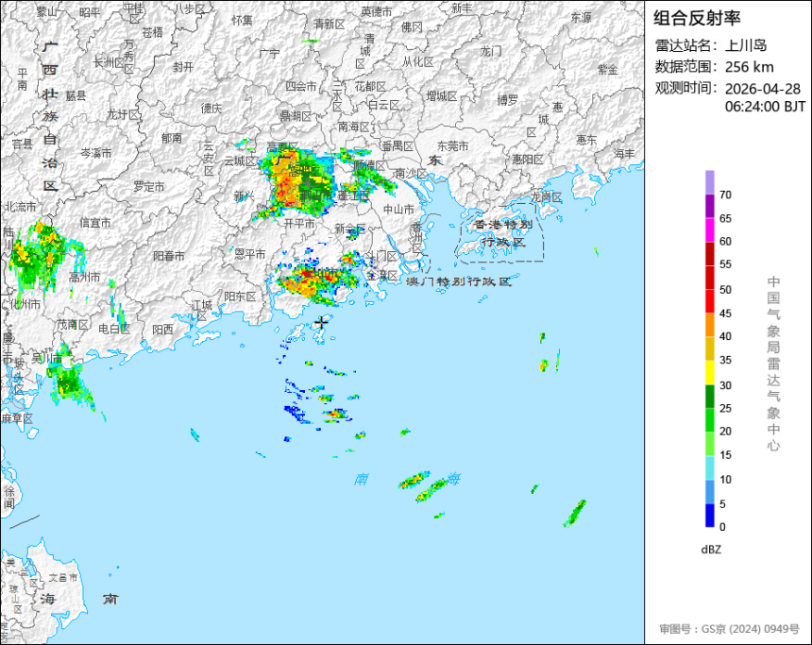
Task: Select the magenta legend swatch between 60 and 65
Action: pos(709,229)
